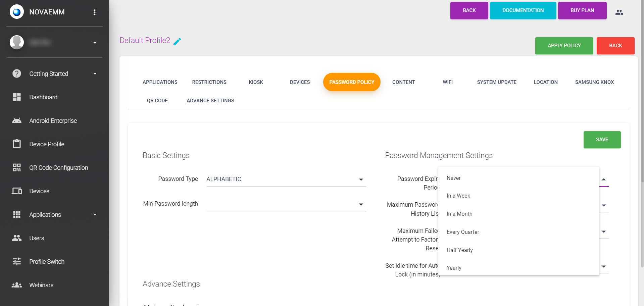Open the Min Password length dropdown
Viewport: 644px width, 306px height.
(286, 204)
